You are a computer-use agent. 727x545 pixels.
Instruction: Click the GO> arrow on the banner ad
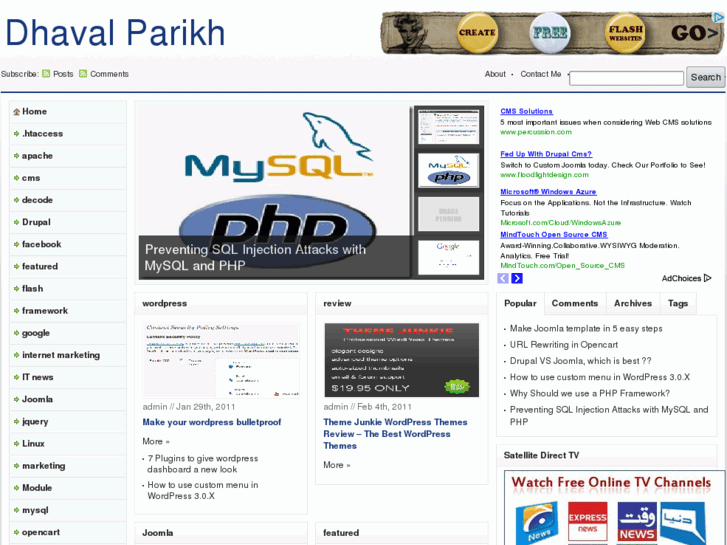click(695, 33)
